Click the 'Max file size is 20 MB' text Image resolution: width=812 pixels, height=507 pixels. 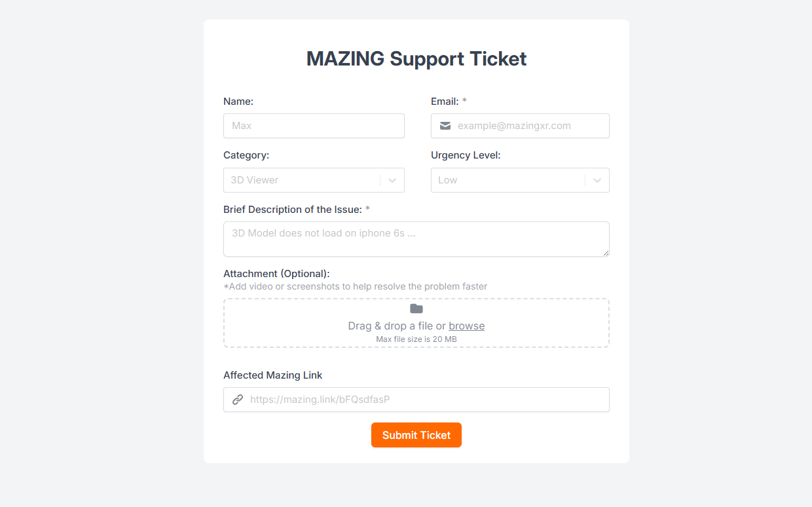pos(416,339)
